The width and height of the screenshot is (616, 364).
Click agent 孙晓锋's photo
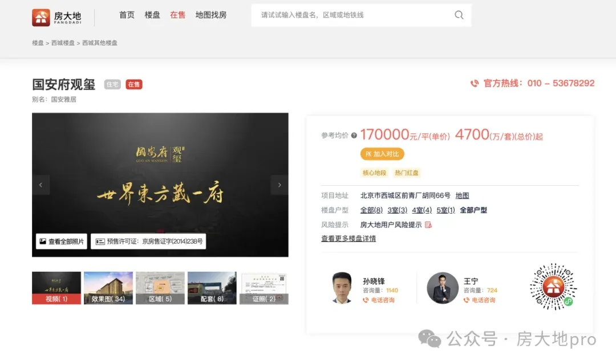[x=342, y=288]
